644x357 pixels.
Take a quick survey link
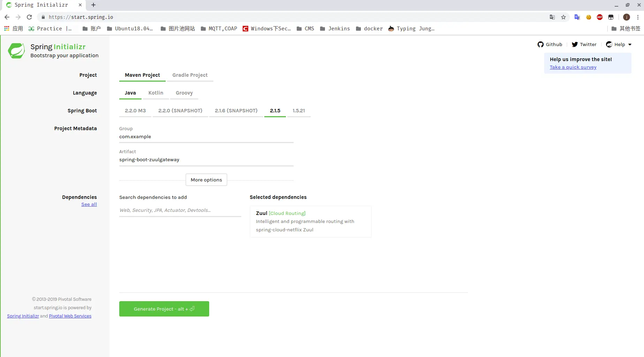coord(573,67)
